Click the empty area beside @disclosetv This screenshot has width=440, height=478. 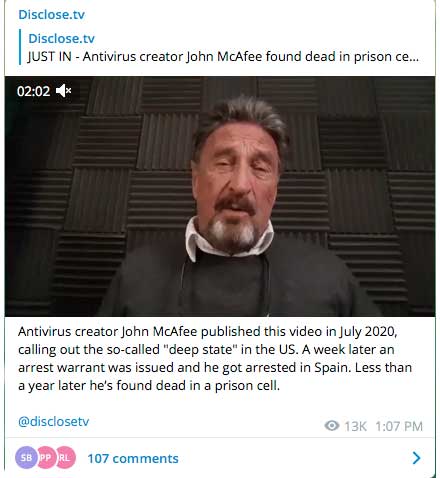207,422
